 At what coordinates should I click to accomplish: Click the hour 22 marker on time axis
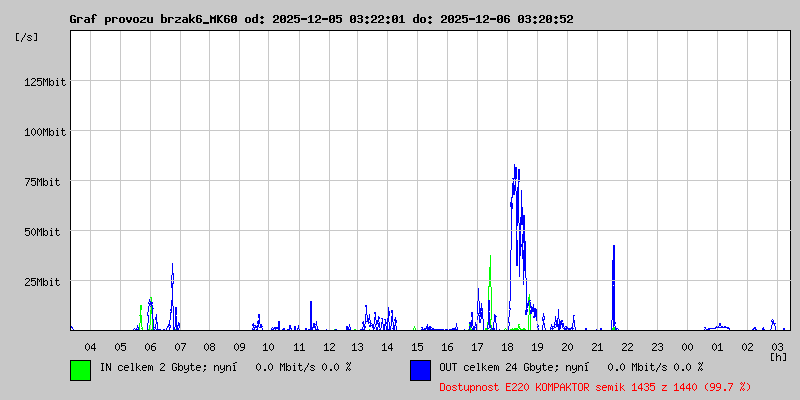pyautogui.click(x=627, y=347)
